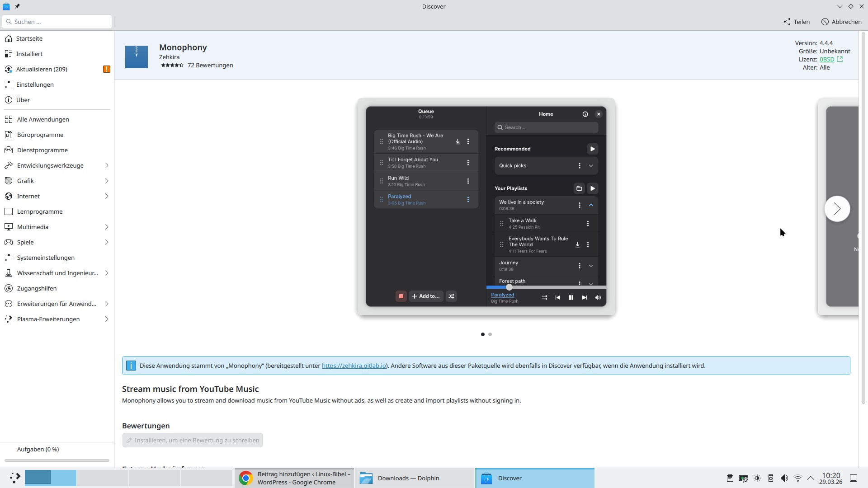Viewport: 868px width, 488px height.
Task: Open the 0BSD license link
Action: click(827, 59)
